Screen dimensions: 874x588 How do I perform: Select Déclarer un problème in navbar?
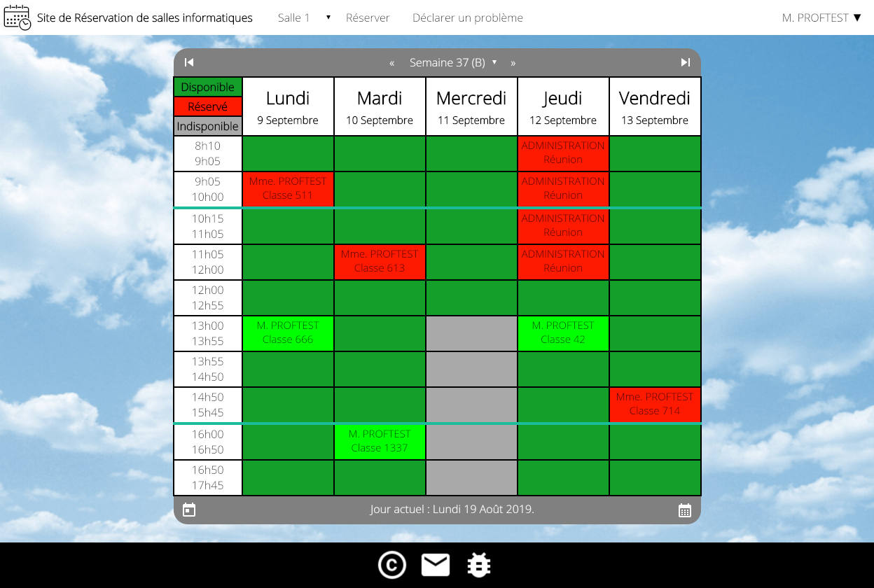pos(467,17)
